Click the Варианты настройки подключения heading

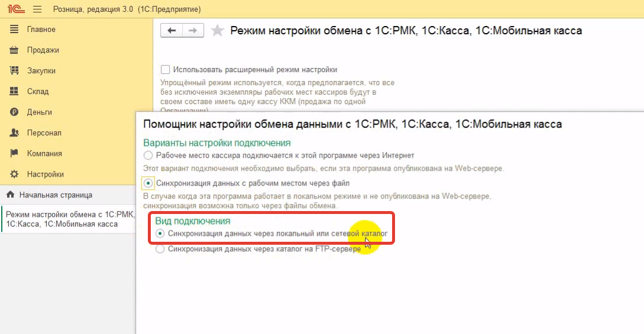pyautogui.click(x=217, y=143)
